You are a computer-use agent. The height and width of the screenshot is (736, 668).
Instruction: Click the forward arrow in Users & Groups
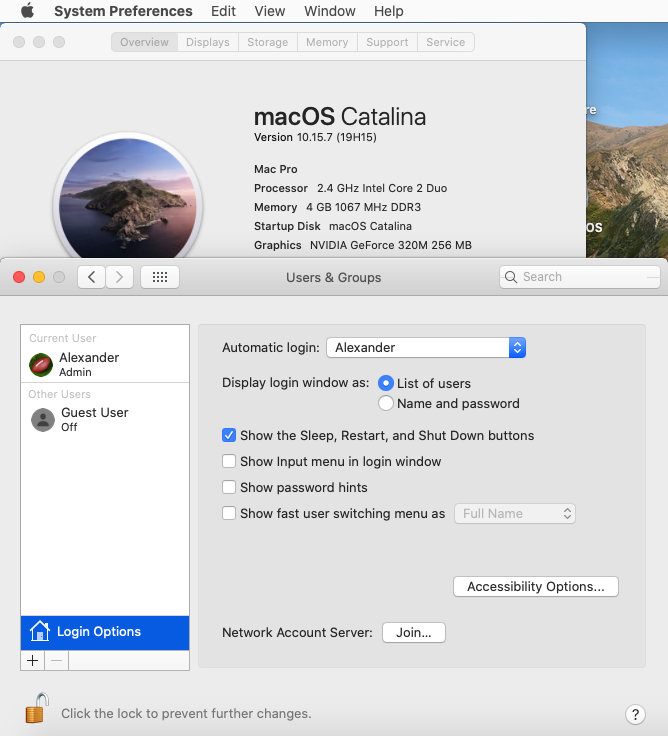pos(119,277)
